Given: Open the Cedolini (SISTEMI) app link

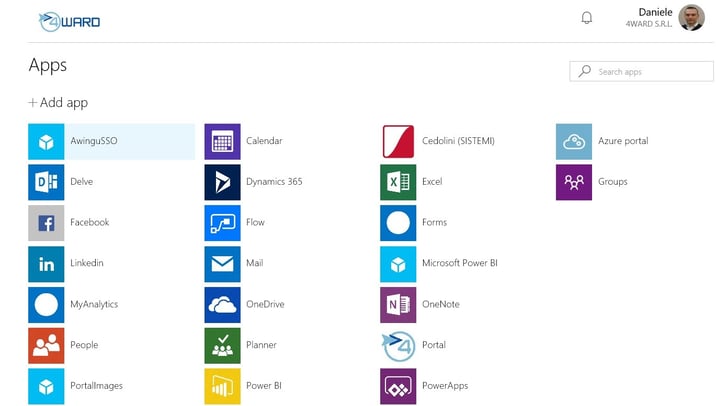Looking at the screenshot, I should click(458, 141).
